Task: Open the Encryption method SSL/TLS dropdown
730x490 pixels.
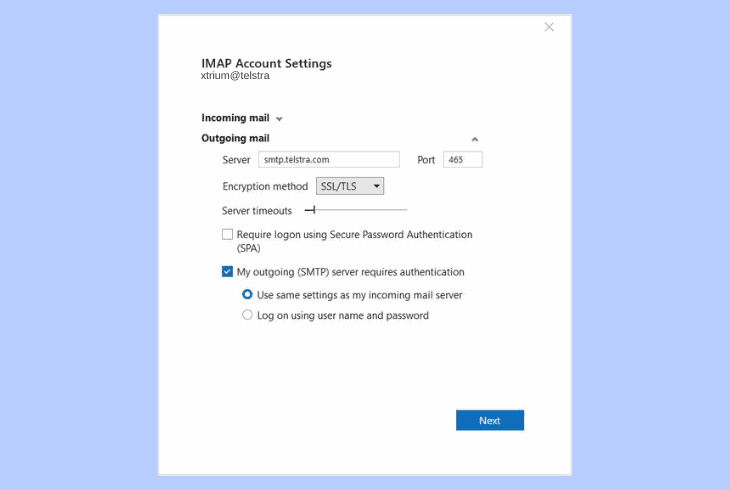Action: (350, 186)
